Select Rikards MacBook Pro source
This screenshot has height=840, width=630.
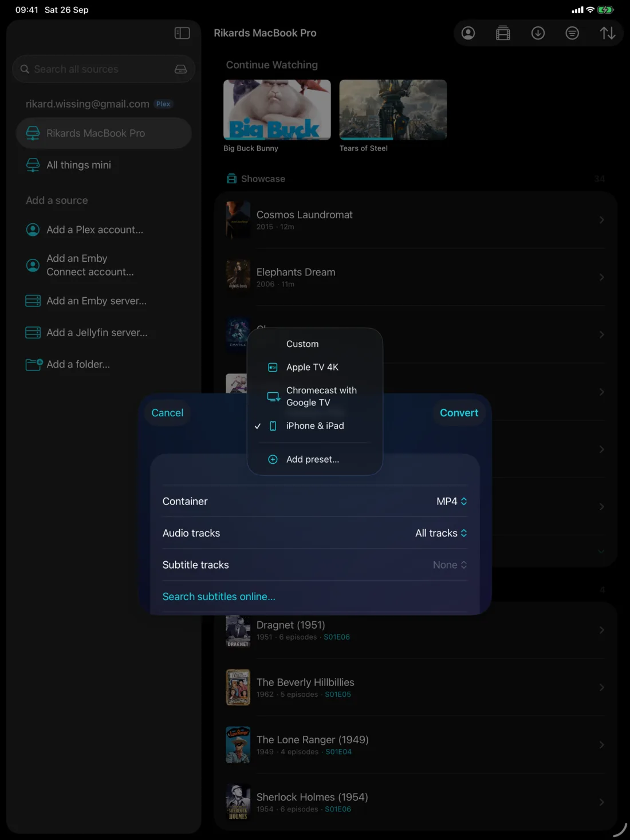coord(103,133)
